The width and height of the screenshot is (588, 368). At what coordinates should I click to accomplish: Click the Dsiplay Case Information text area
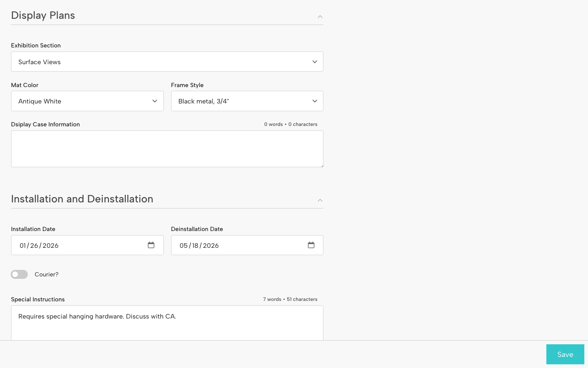[167, 148]
